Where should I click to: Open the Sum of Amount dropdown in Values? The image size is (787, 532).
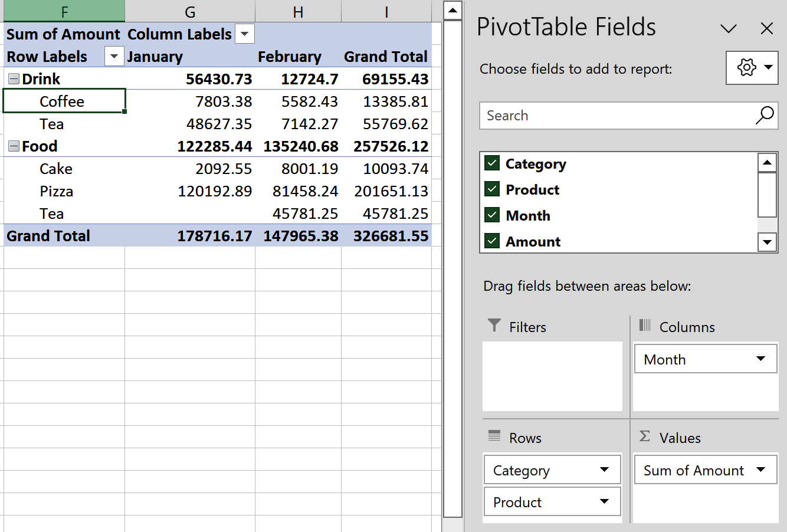(x=760, y=469)
